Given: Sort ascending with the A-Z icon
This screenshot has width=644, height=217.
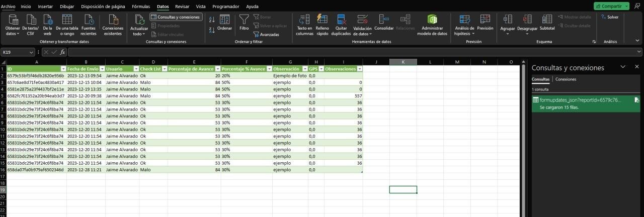Looking at the screenshot, I should [212, 20].
